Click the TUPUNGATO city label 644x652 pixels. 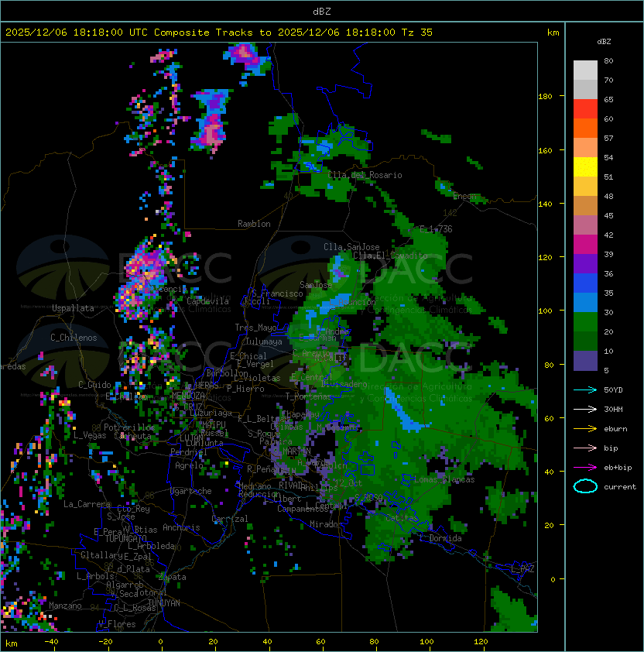click(125, 539)
